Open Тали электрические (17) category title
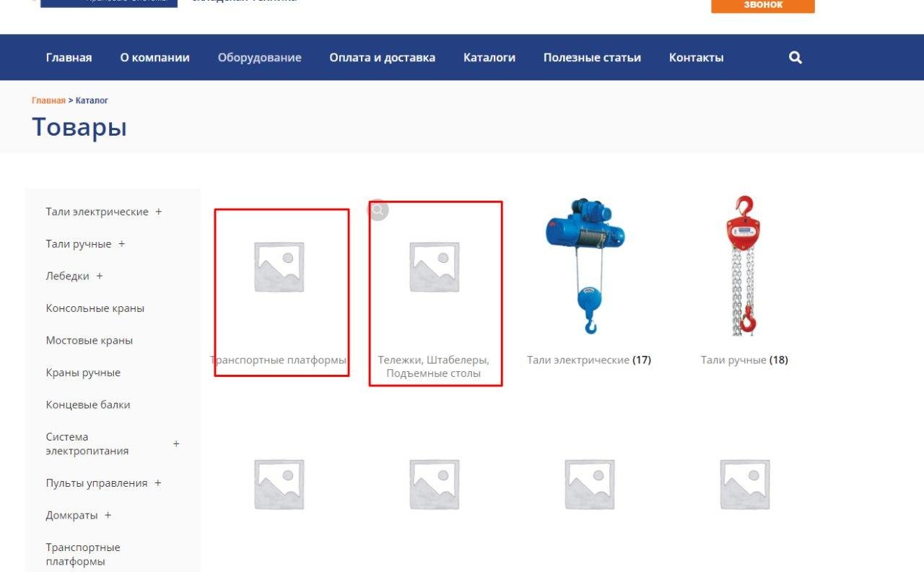The height and width of the screenshot is (572, 924). 589,360
